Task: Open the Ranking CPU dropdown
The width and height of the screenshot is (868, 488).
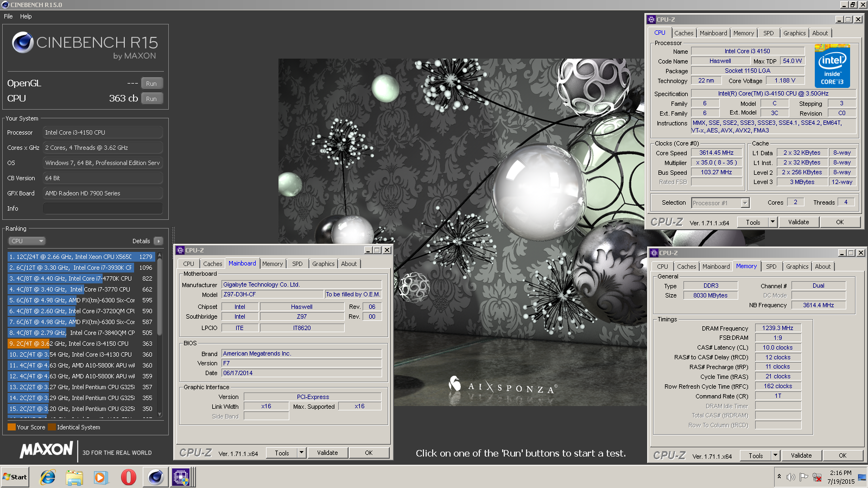Action: pos(27,241)
